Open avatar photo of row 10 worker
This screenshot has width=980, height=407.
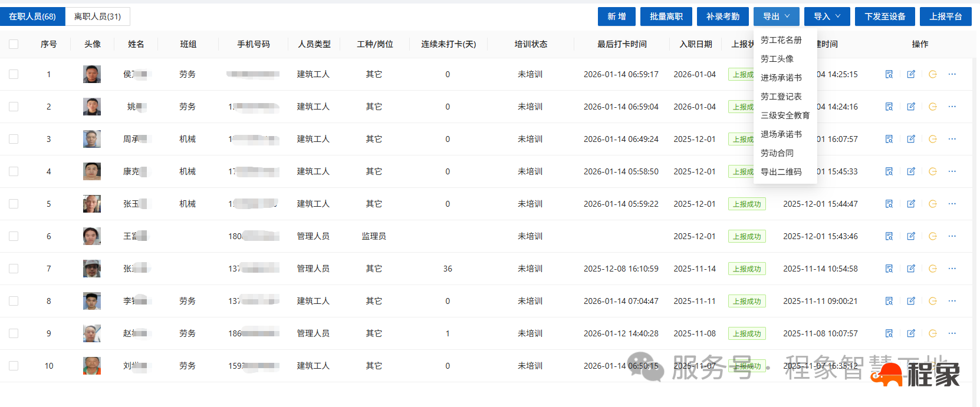click(x=92, y=366)
